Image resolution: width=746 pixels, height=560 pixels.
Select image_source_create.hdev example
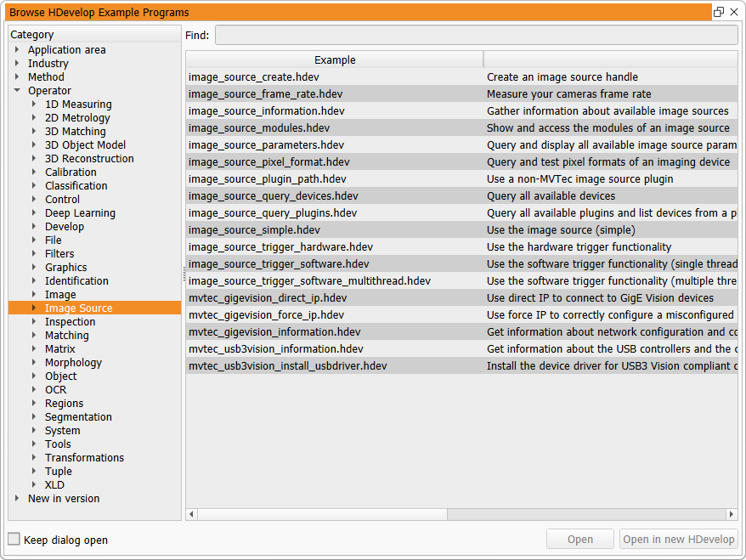tap(253, 77)
